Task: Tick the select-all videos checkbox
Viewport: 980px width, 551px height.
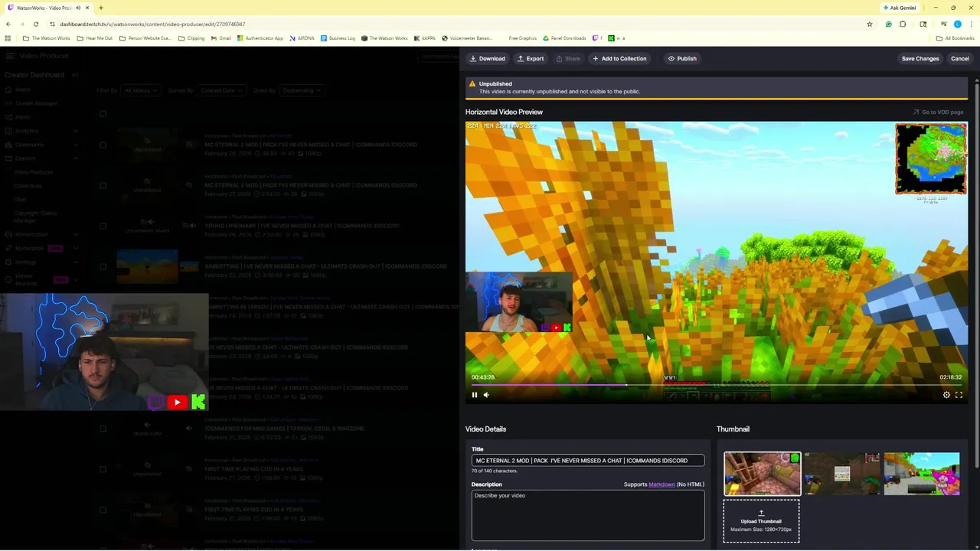Action: (103, 114)
